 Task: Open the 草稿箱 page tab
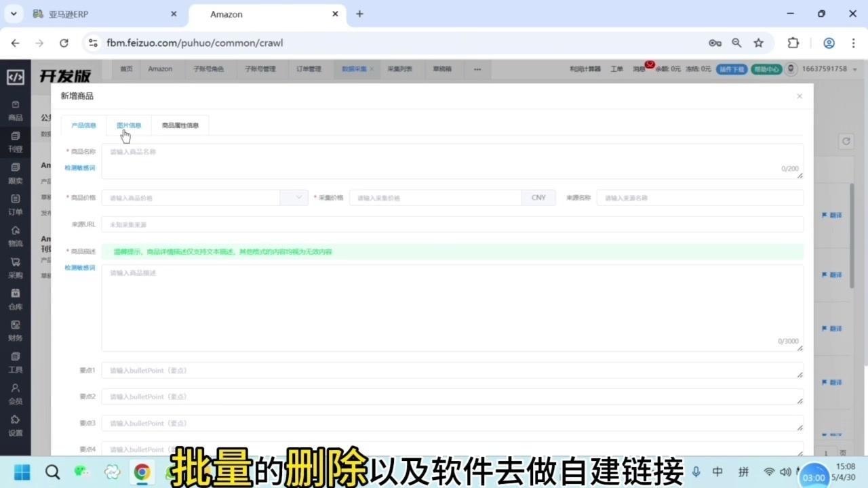(x=442, y=69)
